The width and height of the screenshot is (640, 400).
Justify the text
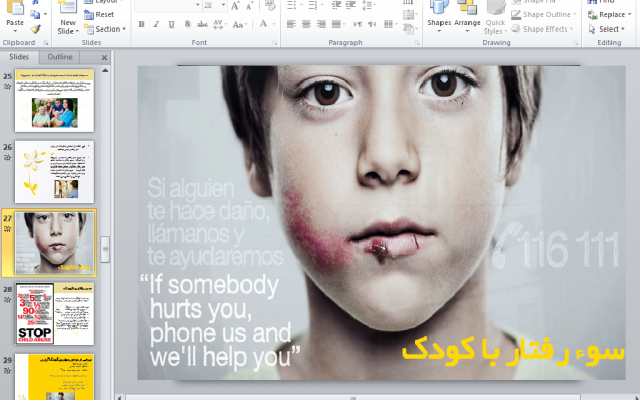(x=338, y=24)
